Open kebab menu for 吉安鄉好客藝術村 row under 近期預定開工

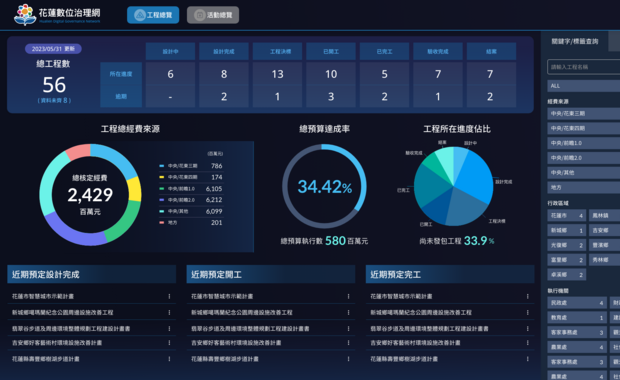pyautogui.click(x=348, y=343)
